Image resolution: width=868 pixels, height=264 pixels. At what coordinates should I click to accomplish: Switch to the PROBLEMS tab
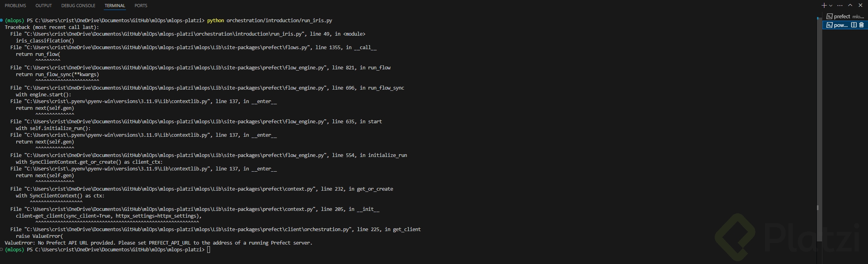15,6
